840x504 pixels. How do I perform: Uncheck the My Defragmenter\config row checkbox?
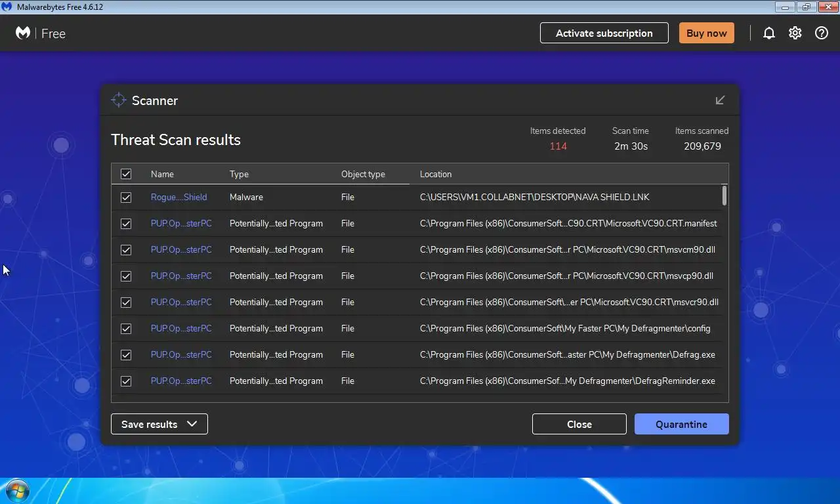point(126,329)
